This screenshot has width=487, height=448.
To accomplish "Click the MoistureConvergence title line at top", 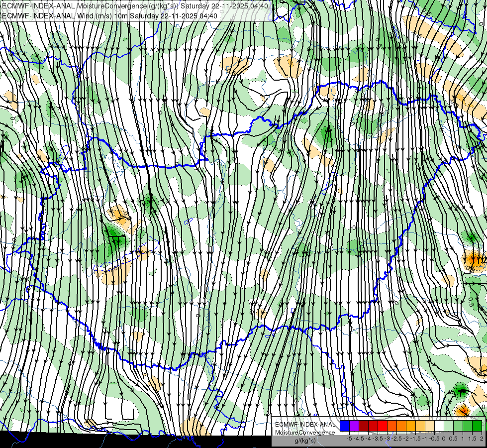I will [135, 6].
